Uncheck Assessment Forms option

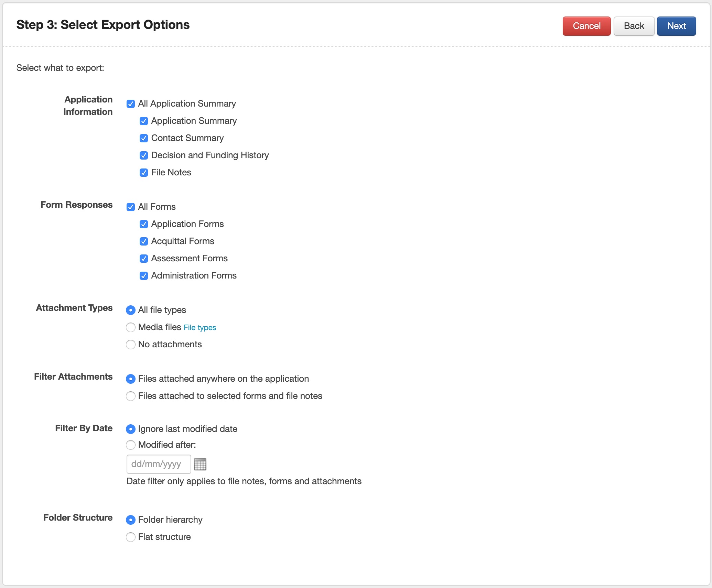point(144,259)
